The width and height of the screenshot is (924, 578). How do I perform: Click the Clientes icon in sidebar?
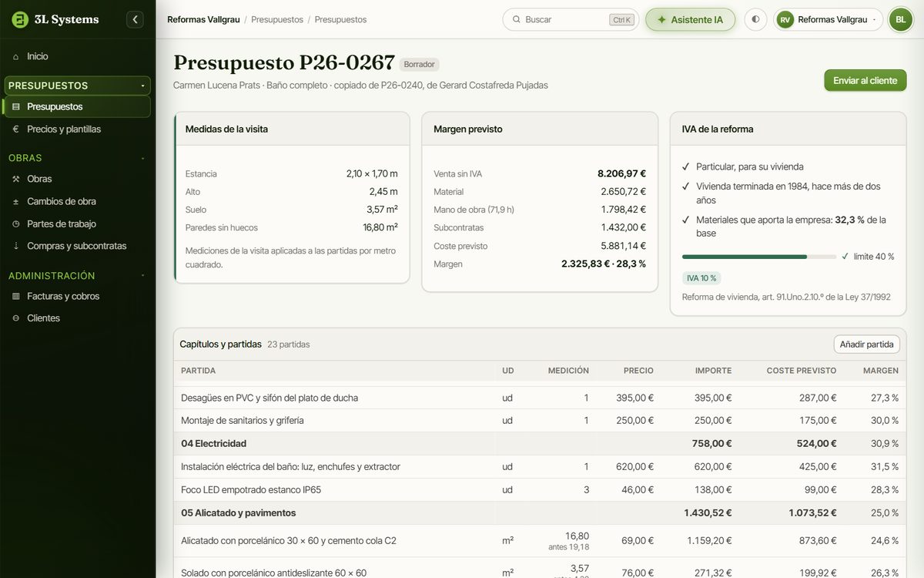[16, 318]
